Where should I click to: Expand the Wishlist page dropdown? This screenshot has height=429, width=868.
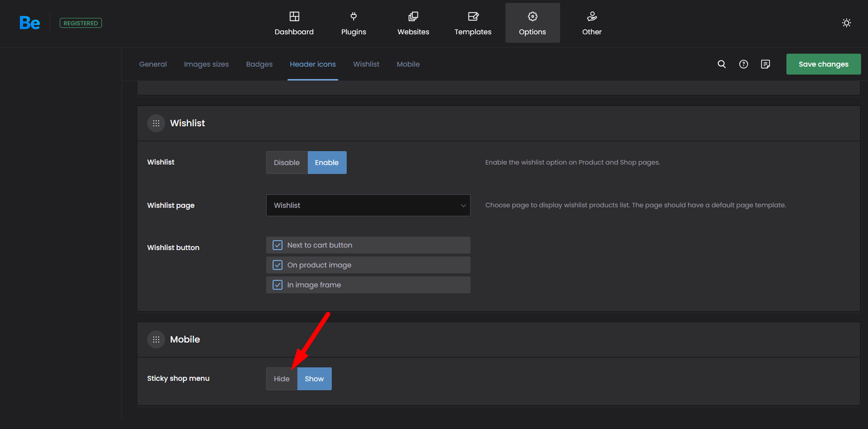tap(368, 205)
